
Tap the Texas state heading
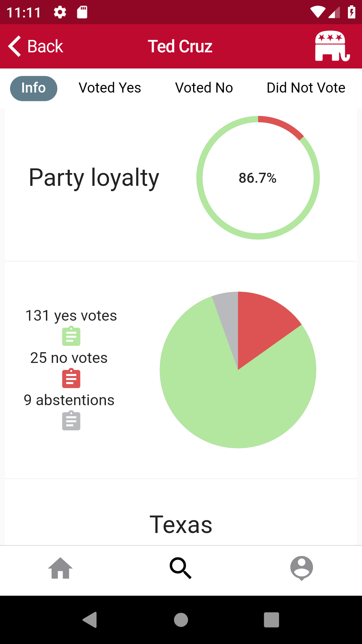(181, 525)
